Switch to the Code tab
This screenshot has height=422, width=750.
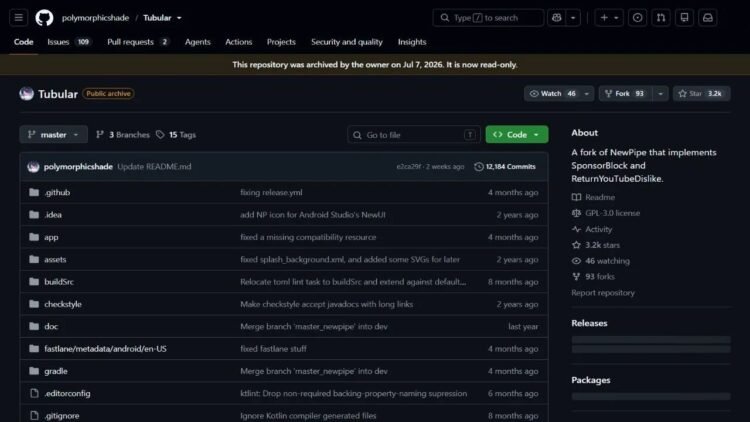coord(23,42)
